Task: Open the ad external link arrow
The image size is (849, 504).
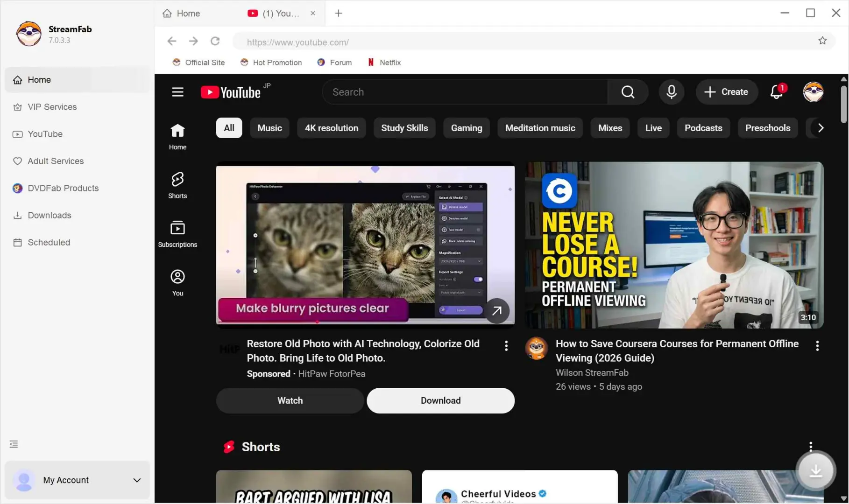Action: click(x=497, y=311)
